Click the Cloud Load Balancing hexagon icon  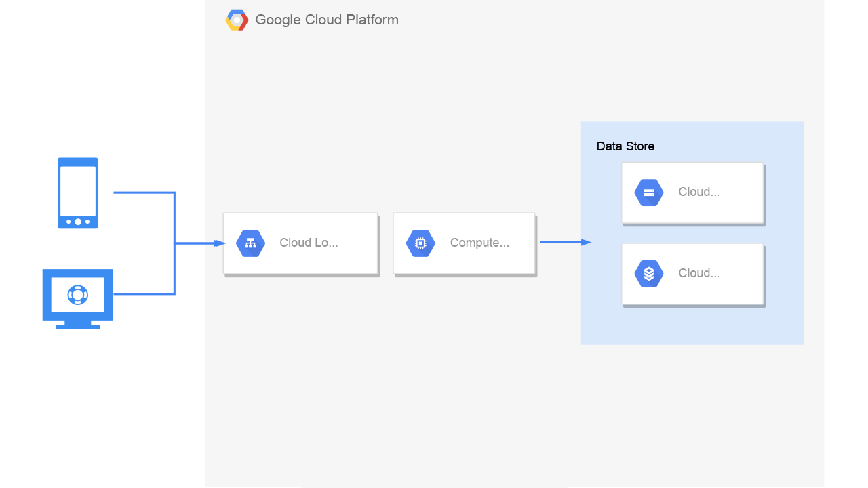250,243
